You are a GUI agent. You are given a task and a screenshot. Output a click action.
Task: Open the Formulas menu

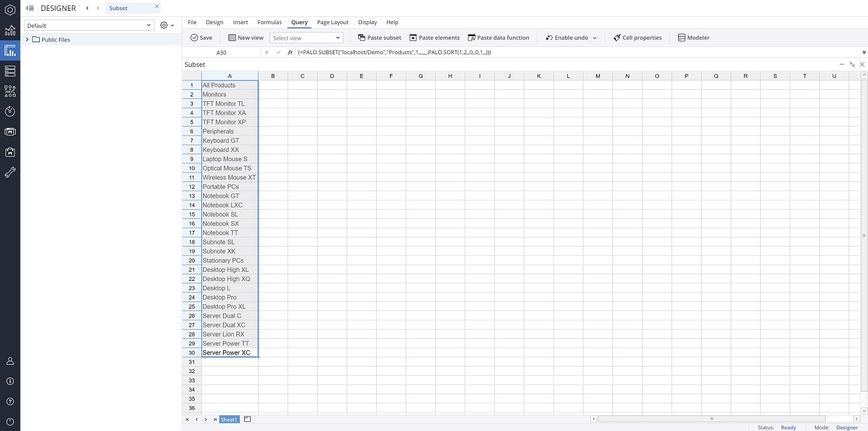pyautogui.click(x=269, y=22)
